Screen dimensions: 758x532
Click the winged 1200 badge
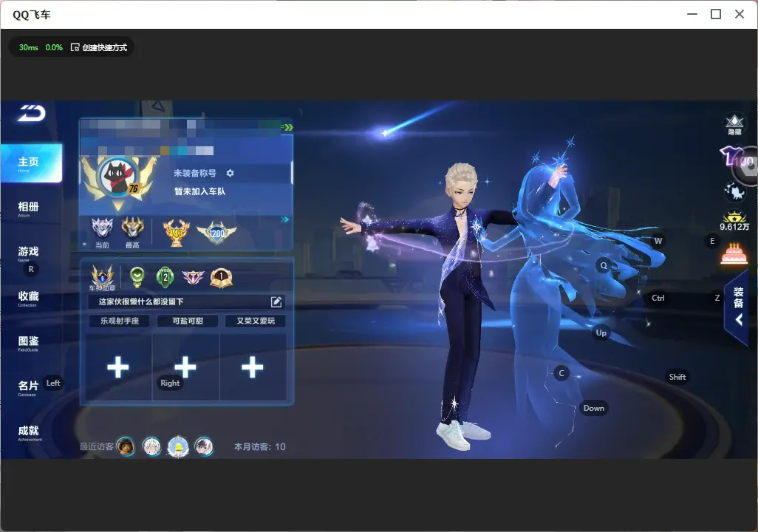(216, 233)
